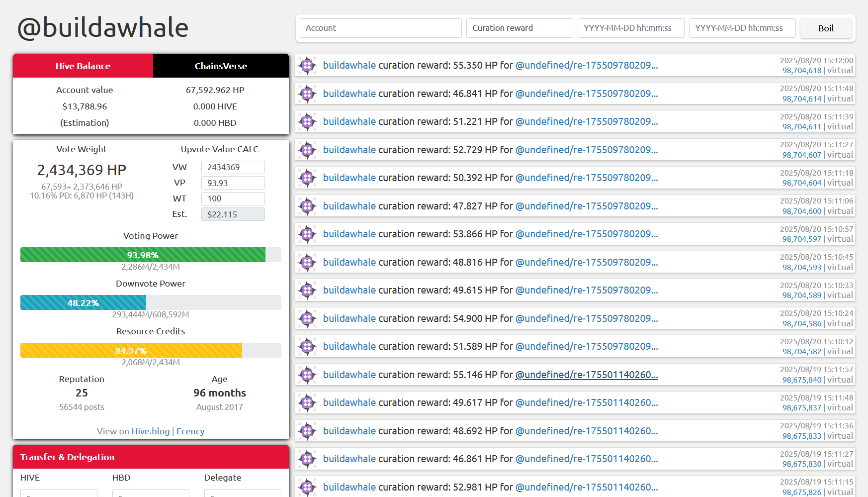
Task: Edit the VW value 2434369
Action: [233, 167]
